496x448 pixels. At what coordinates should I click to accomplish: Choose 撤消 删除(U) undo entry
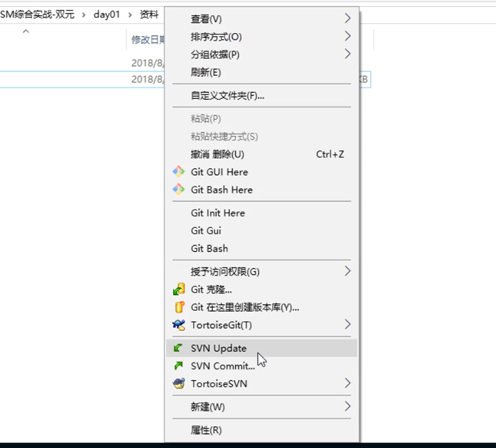pyautogui.click(x=262, y=154)
